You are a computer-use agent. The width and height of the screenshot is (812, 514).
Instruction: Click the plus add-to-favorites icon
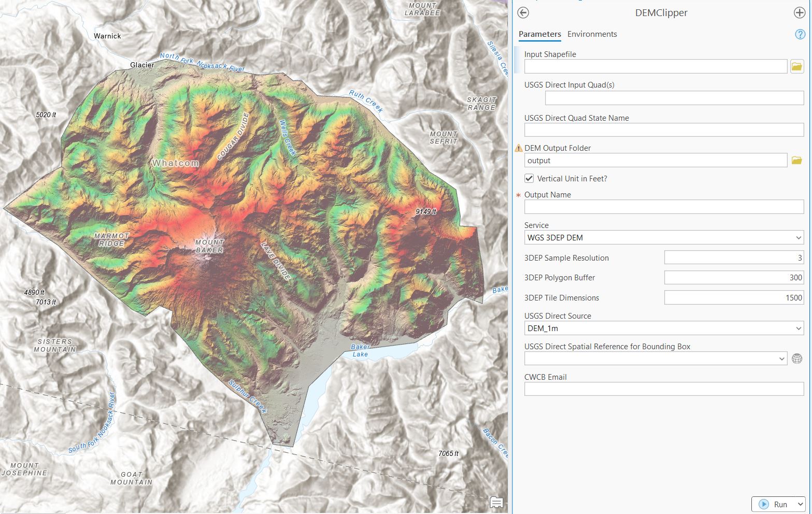tap(799, 13)
